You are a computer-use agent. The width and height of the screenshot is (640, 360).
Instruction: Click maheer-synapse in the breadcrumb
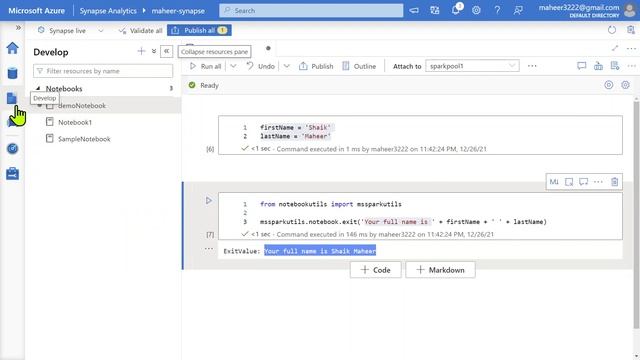[178, 11]
